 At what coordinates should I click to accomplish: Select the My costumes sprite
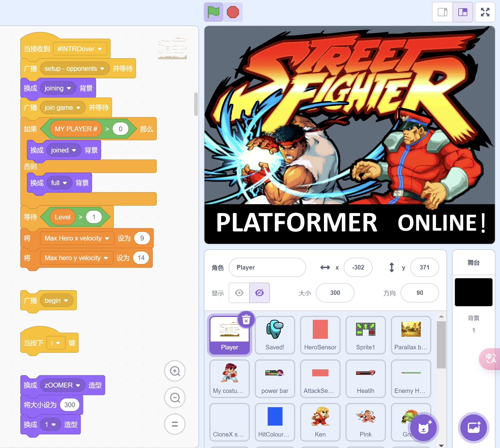pyautogui.click(x=230, y=379)
